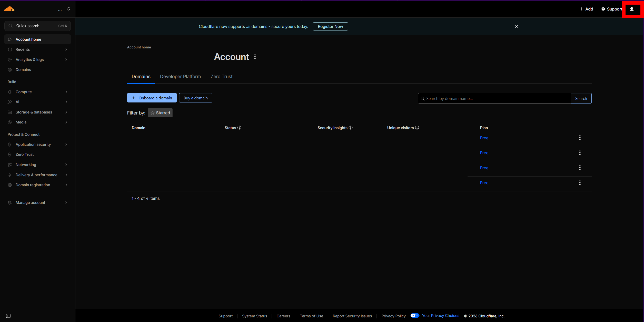This screenshot has height=322, width=644.
Task: Click the Domains globe icon in sidebar
Action: tap(9, 69)
